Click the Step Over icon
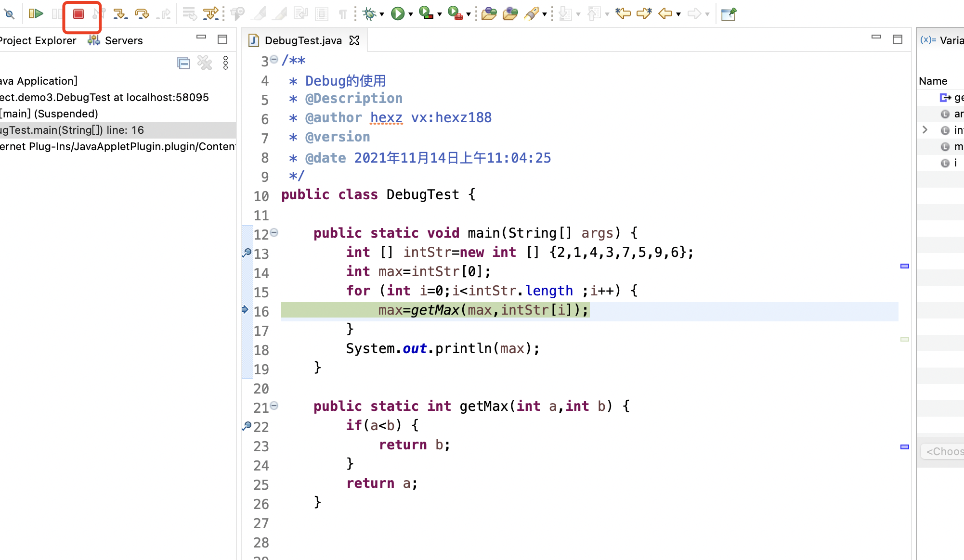Viewport: 964px width, 560px height. coord(142,14)
